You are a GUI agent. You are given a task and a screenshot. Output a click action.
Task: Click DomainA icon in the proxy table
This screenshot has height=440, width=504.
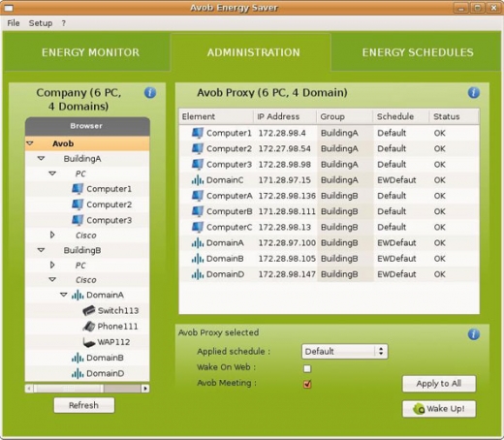tap(198, 242)
